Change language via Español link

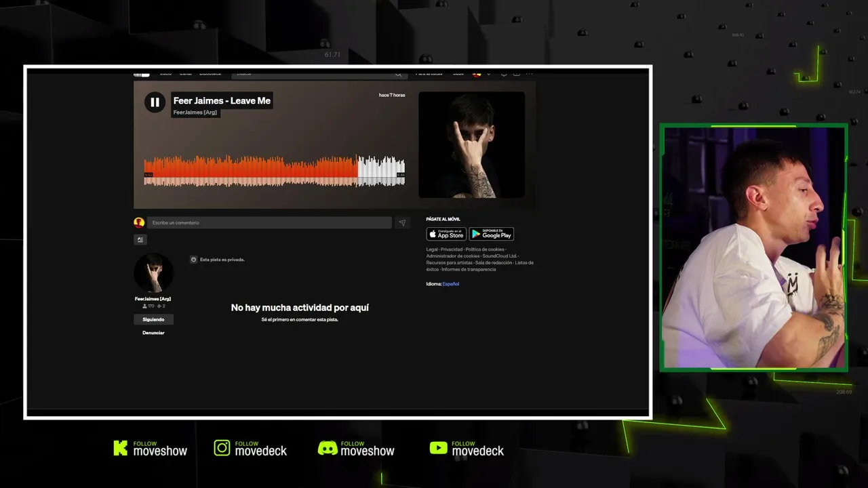(x=451, y=284)
